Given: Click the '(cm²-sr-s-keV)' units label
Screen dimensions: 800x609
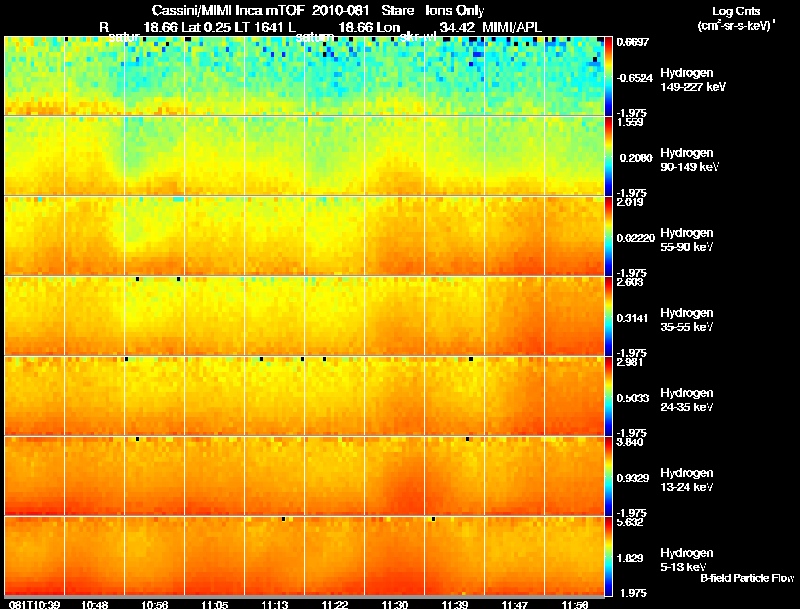Looking at the screenshot, I should coord(736,25).
